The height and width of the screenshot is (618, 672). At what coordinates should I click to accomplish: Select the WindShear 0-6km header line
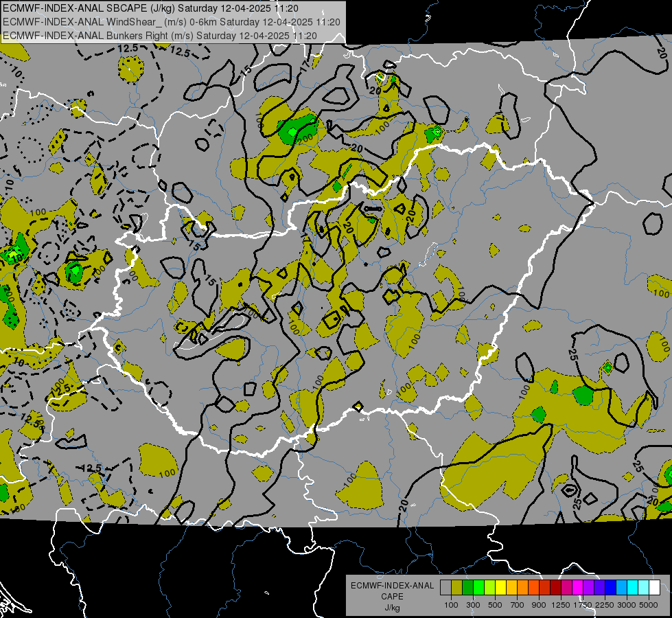[171, 22]
